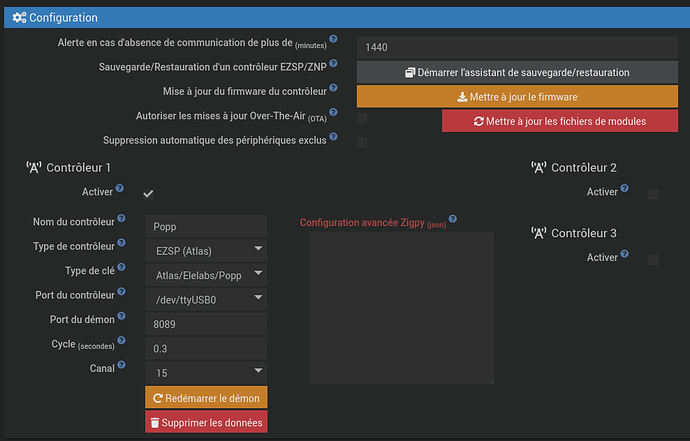Screen dimensions: 690x441
Task: Click Mettre à jour le firmware button
Action: coord(516,96)
